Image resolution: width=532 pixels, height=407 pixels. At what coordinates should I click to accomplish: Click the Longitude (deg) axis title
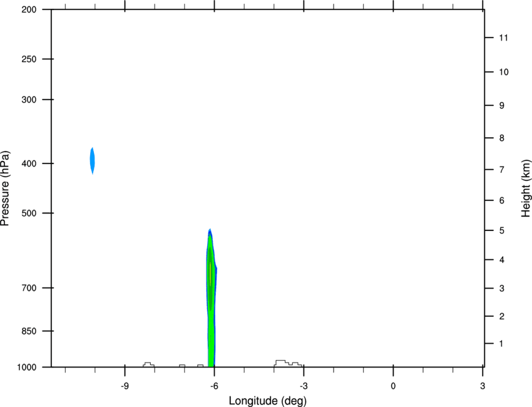pos(268,401)
